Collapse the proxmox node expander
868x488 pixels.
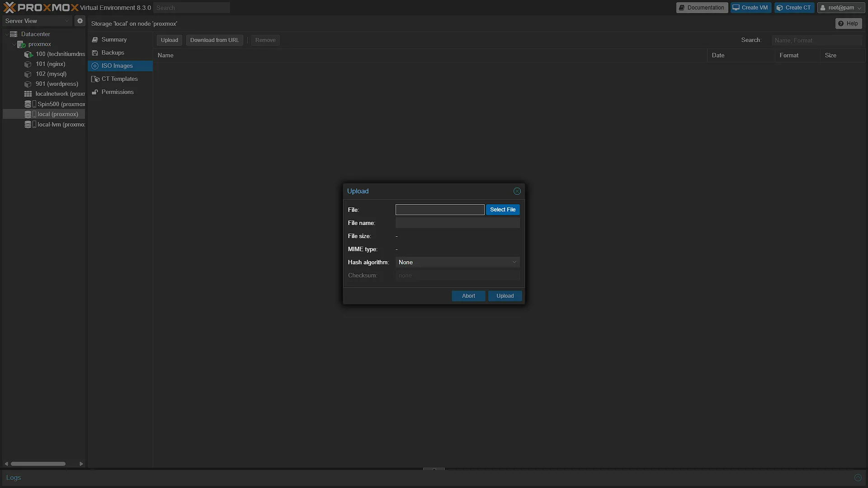pyautogui.click(x=14, y=44)
